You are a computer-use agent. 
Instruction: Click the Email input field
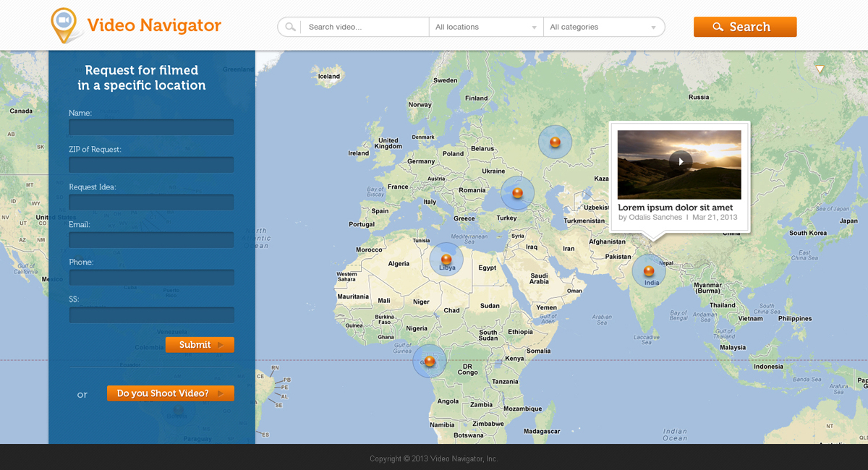[151, 240]
